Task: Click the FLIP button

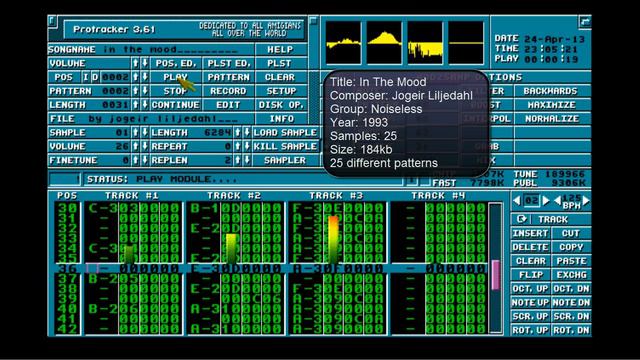Action: (531, 275)
